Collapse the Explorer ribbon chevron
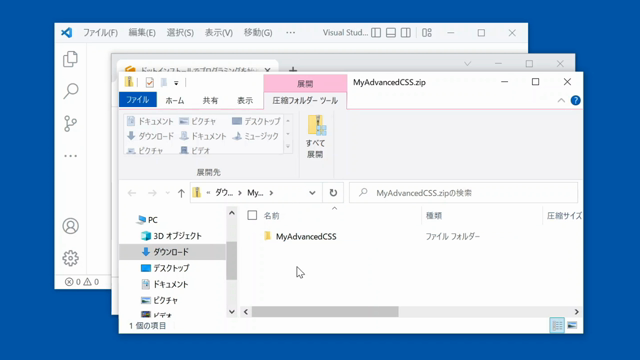This screenshot has height=360, width=640. 561,100
